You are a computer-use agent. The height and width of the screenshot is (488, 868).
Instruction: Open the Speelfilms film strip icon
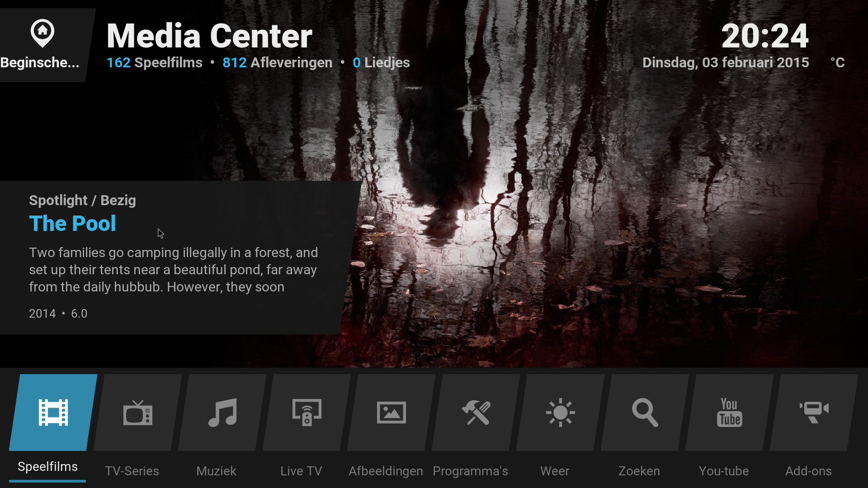point(53,413)
